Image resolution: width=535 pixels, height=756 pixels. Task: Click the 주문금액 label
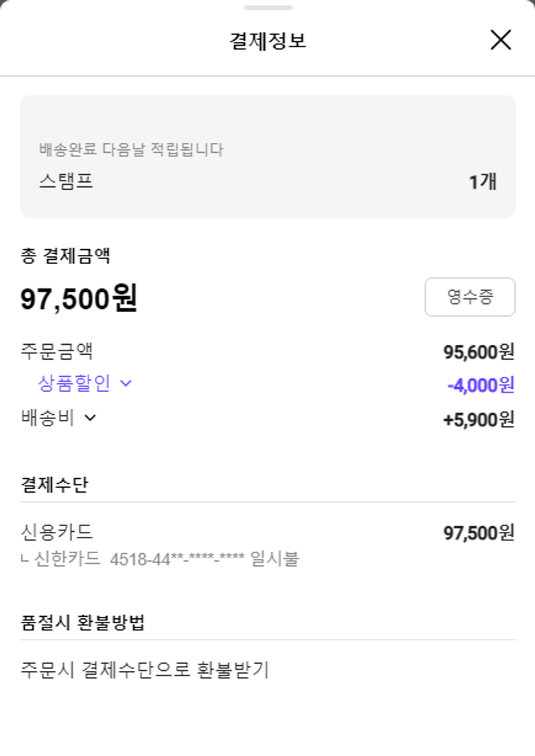[x=57, y=351]
